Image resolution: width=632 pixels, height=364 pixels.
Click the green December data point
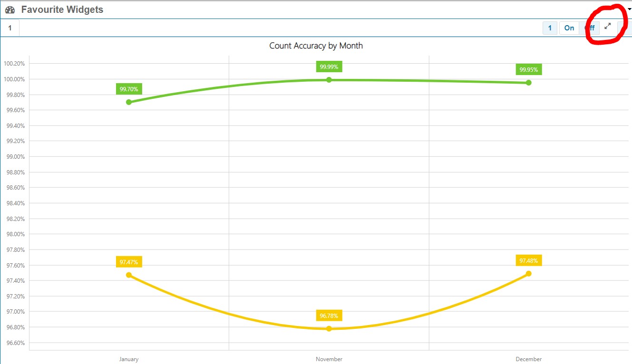[529, 83]
